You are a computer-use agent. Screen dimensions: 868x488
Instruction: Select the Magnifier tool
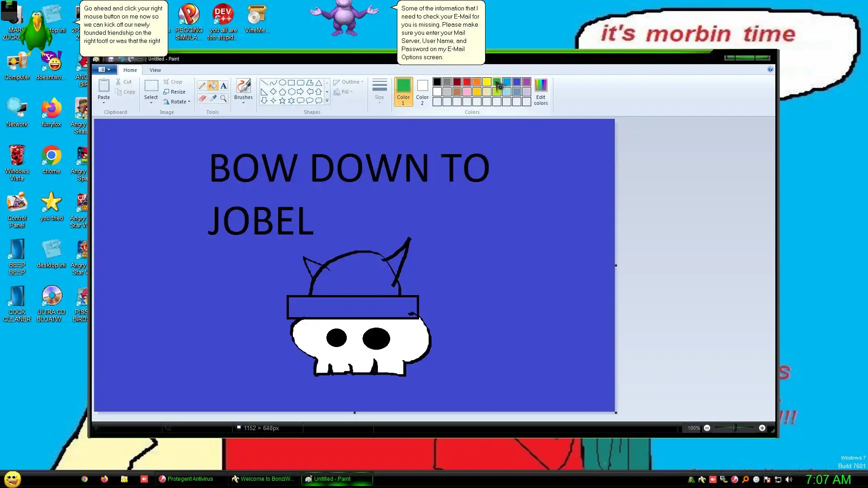pyautogui.click(x=223, y=98)
